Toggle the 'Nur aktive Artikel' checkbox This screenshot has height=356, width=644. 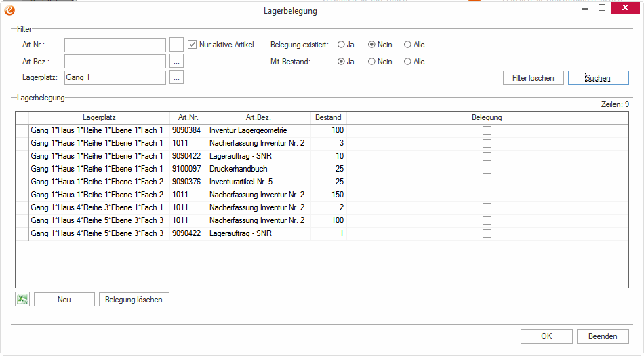coord(192,45)
